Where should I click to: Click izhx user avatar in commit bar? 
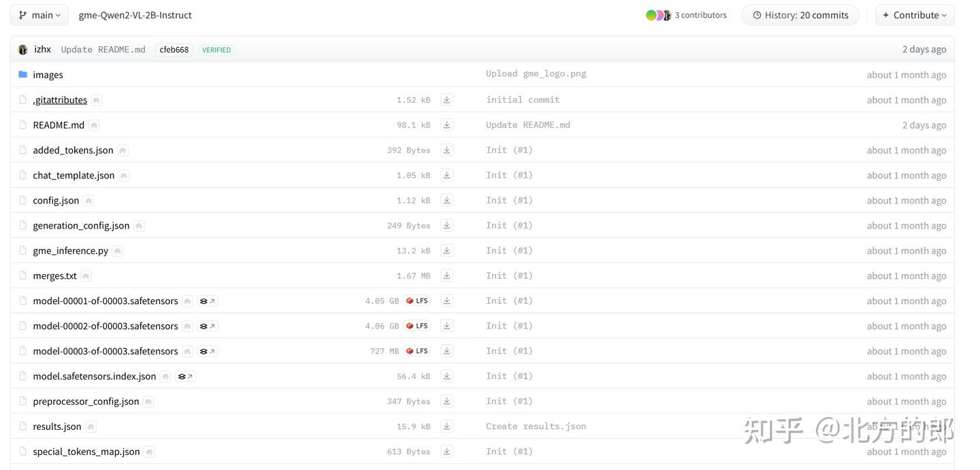23,50
